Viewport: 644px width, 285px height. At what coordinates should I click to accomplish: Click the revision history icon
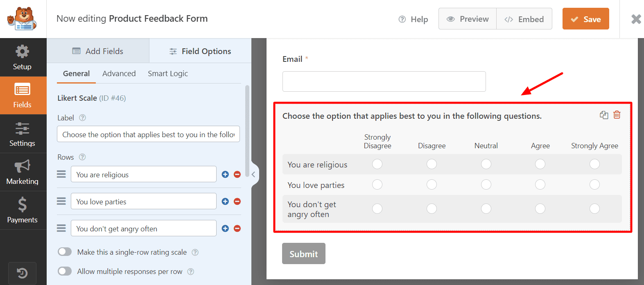point(22,273)
